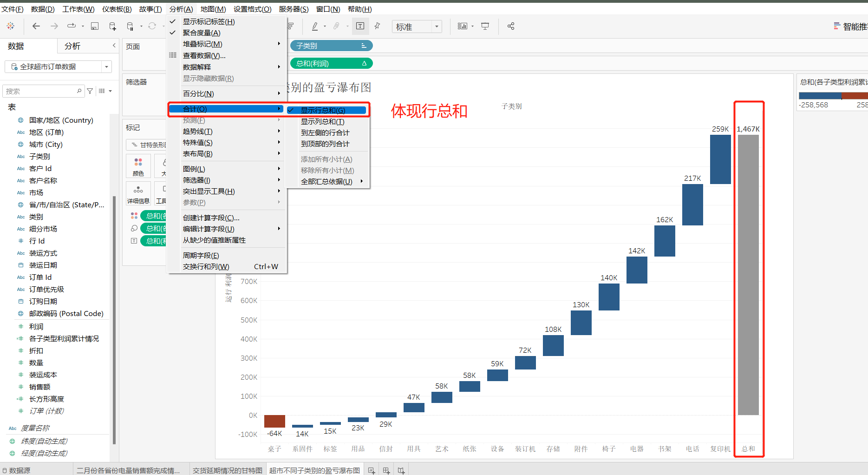Open the 工作表 menu

click(x=78, y=9)
